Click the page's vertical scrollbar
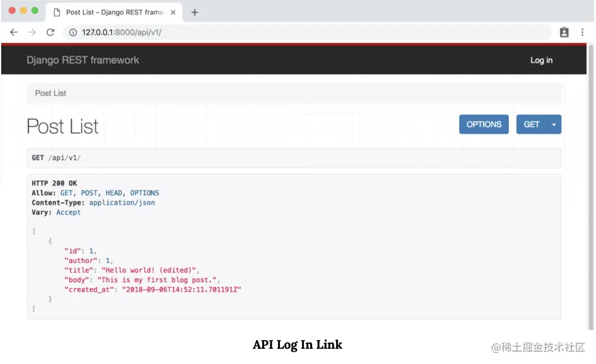The width and height of the screenshot is (596, 364). click(590, 186)
